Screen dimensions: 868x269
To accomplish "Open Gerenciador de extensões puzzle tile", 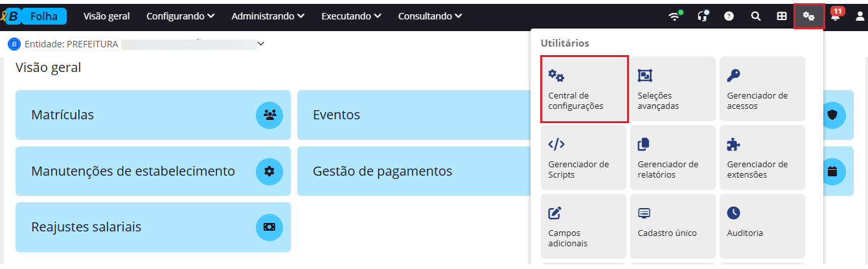I will (762, 158).
